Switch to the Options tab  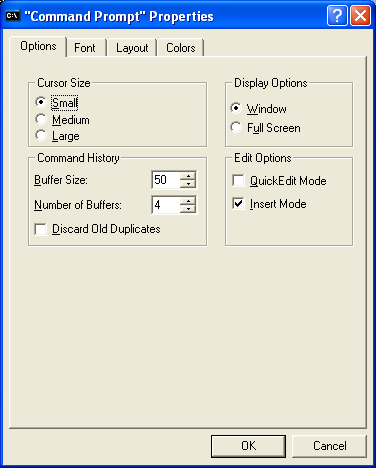tap(38, 46)
